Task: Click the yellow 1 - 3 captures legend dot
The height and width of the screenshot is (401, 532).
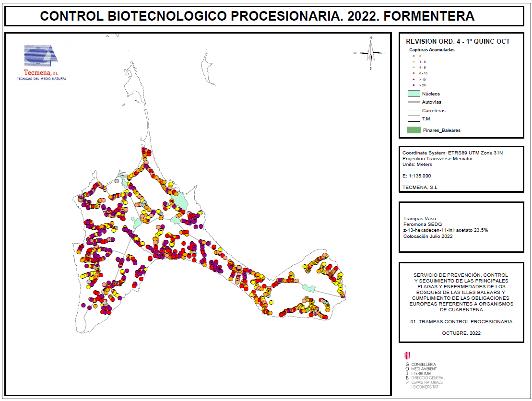Action: click(x=414, y=62)
